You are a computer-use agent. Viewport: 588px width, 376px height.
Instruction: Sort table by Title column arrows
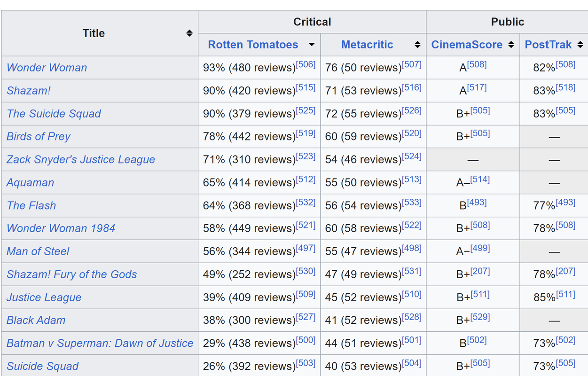click(189, 33)
